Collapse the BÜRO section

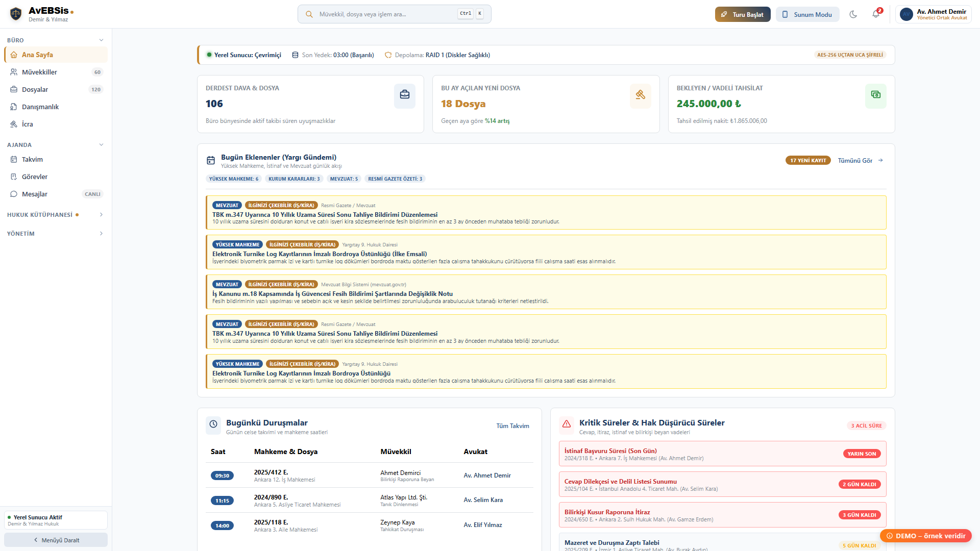tap(56, 40)
